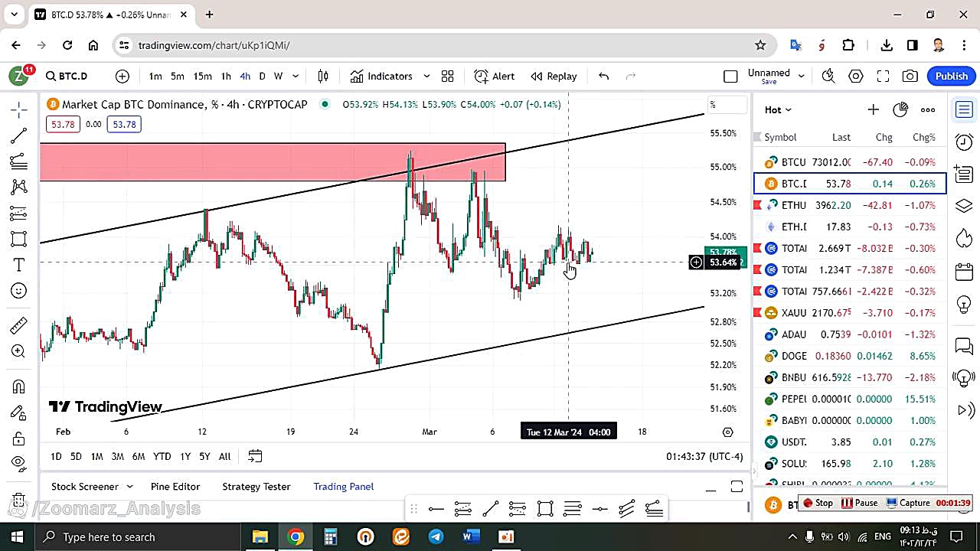Add symbol to compare with plus icon
Viewport: 980px width, 551px height.
pos(122,76)
